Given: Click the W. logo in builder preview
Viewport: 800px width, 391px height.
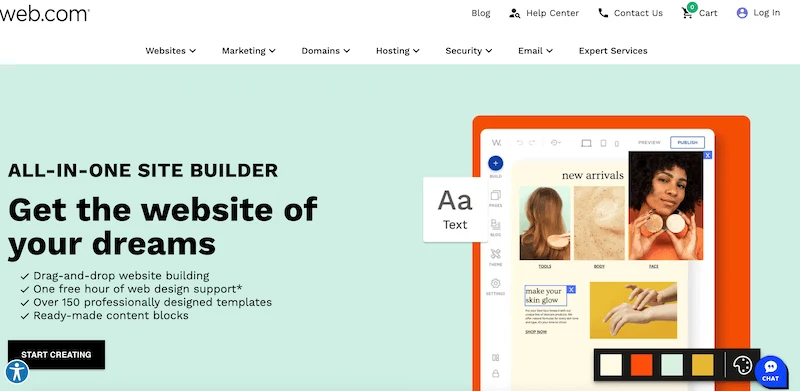Looking at the screenshot, I should [x=496, y=142].
